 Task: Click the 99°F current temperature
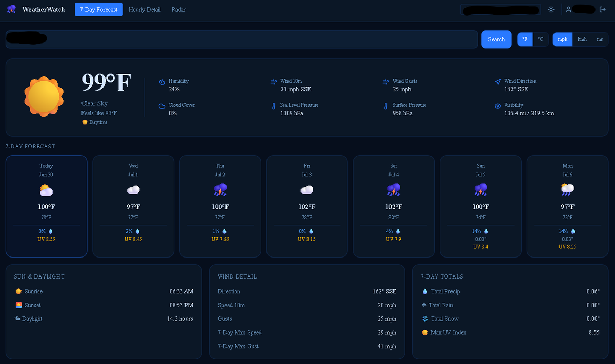[106, 83]
